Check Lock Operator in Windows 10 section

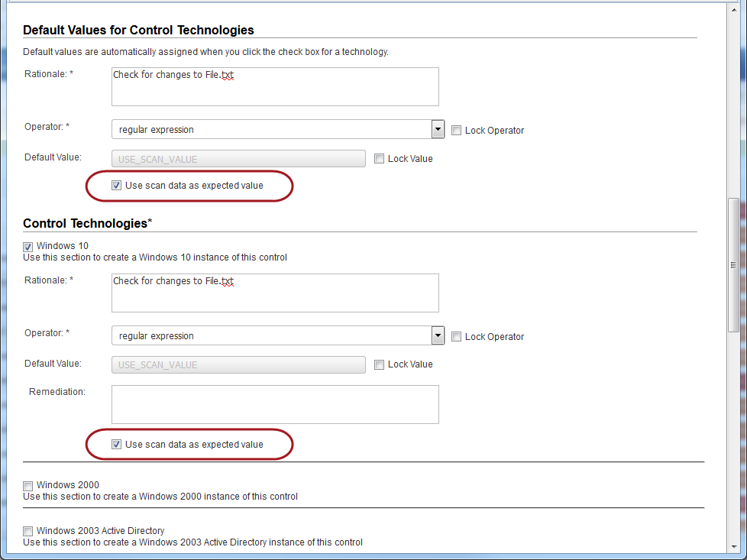pos(456,336)
